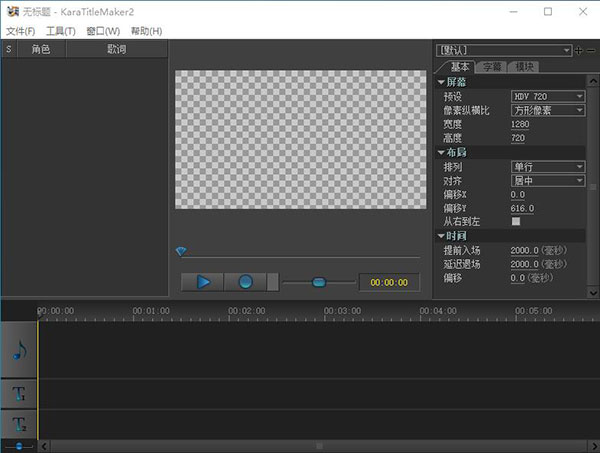
Task: Add a new preset with the plus icon
Action: point(581,50)
